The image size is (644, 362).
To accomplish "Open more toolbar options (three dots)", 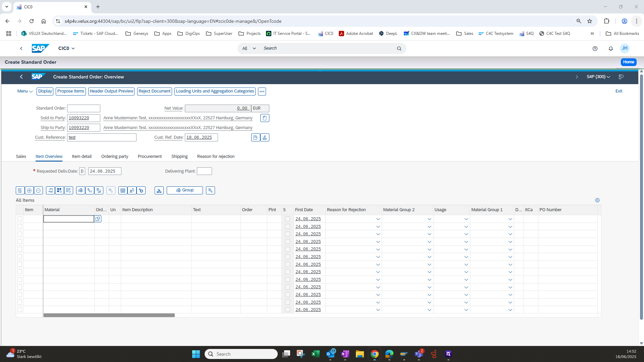I will pyautogui.click(x=262, y=92).
